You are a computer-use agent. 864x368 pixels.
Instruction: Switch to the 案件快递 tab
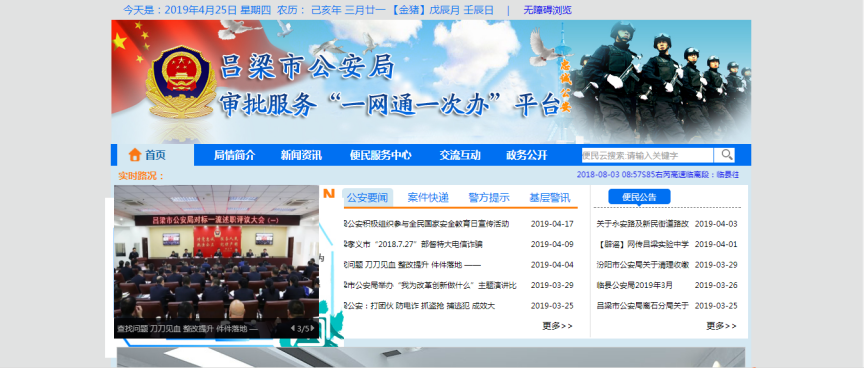[428, 198]
